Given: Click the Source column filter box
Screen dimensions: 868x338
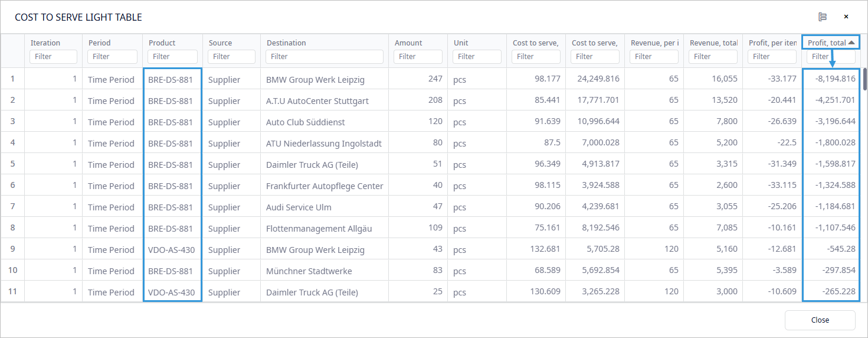Looking at the screenshot, I should click(231, 57).
